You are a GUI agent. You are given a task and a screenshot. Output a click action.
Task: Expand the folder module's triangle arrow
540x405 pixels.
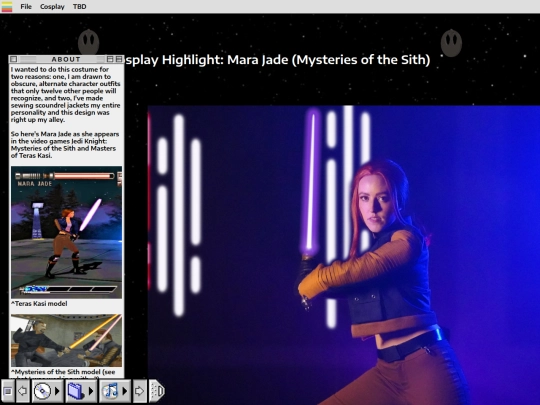click(x=91, y=391)
